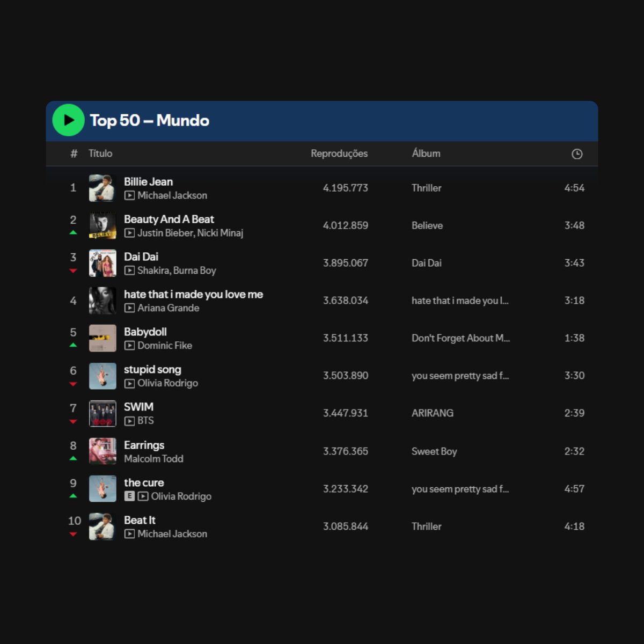Sort by Título column header
This screenshot has width=644, height=644.
100,153
